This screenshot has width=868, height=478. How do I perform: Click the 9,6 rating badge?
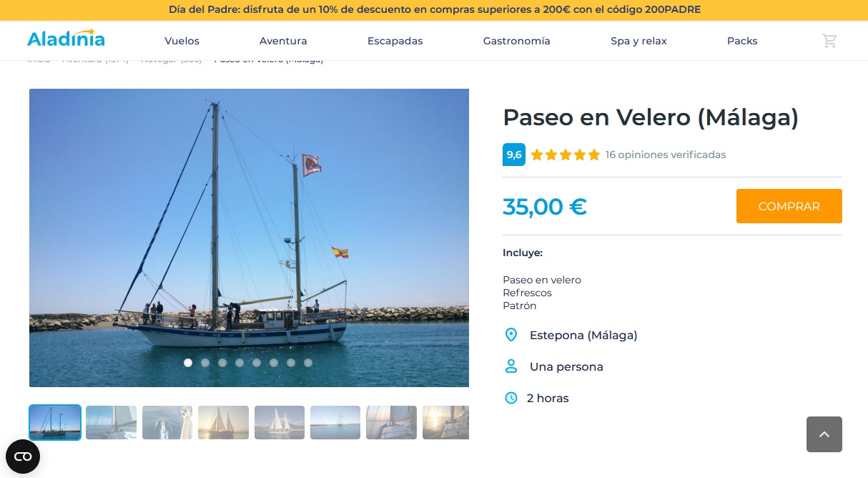pyautogui.click(x=514, y=155)
